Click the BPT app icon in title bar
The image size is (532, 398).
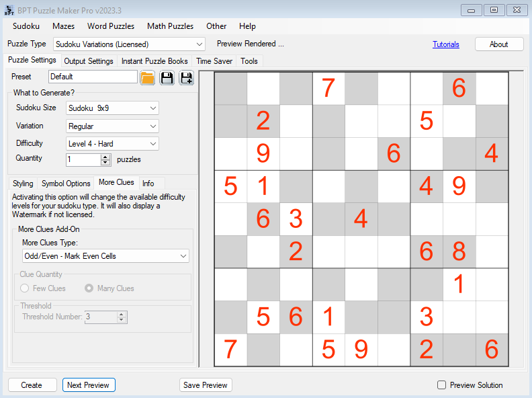(x=9, y=9)
